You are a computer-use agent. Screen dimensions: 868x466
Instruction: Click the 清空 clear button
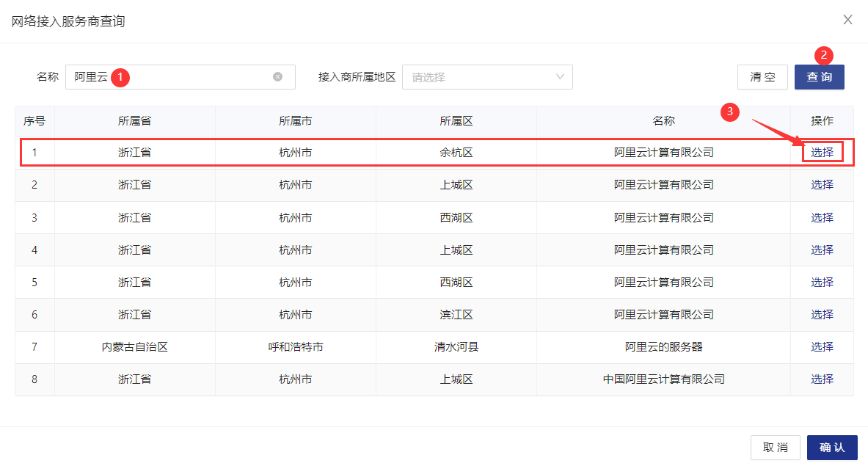click(762, 76)
